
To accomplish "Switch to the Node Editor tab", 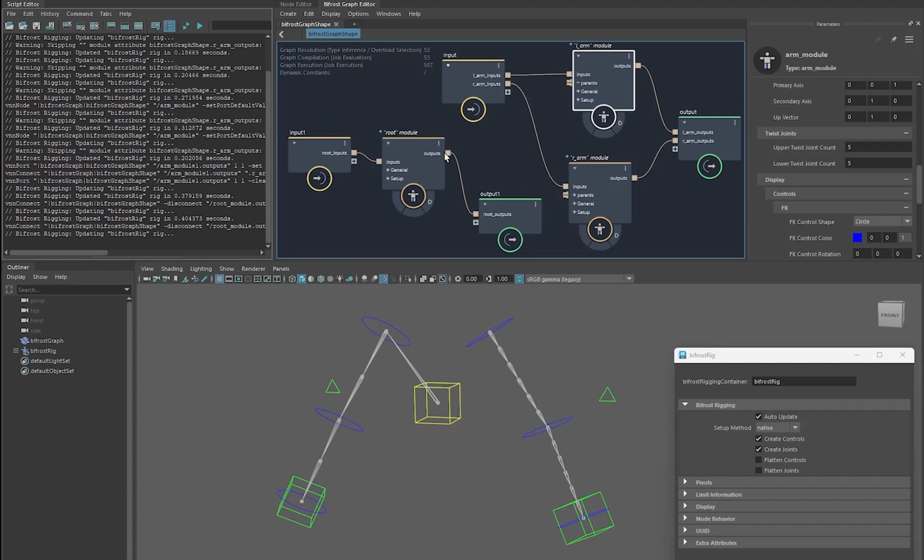I will click(x=295, y=4).
